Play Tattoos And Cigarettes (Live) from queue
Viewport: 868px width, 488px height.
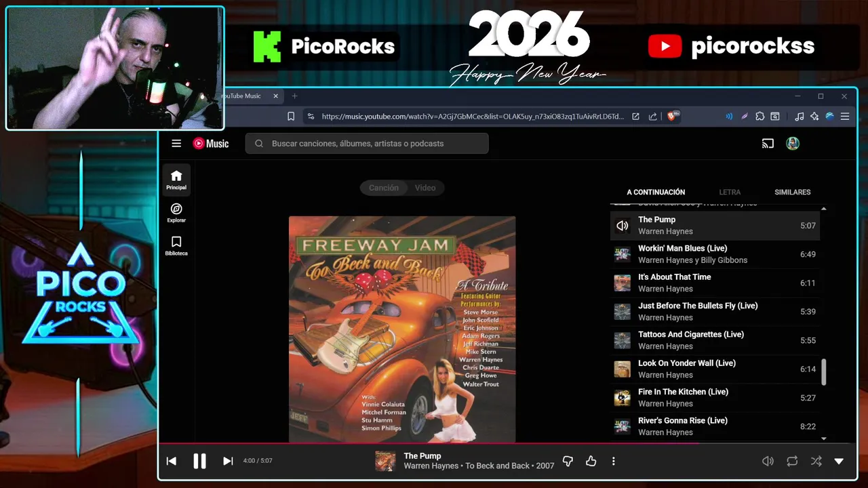[715, 340]
